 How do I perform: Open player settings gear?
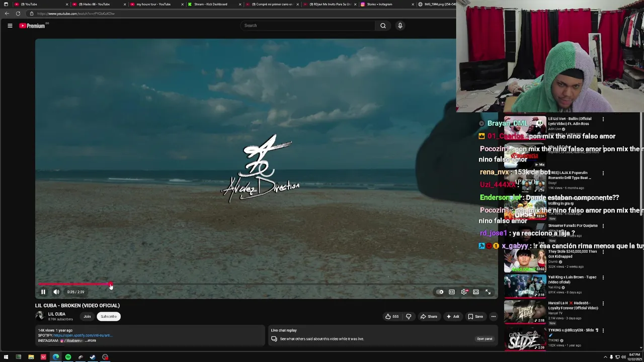(464, 292)
